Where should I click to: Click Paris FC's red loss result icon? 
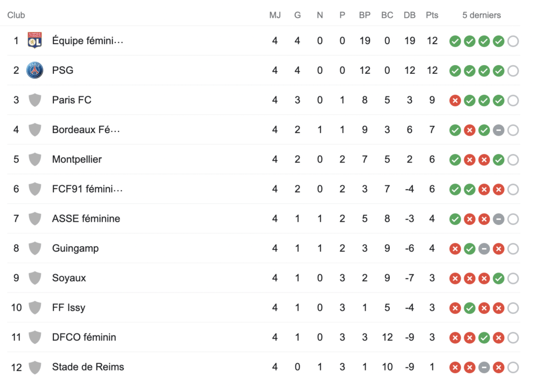(455, 100)
